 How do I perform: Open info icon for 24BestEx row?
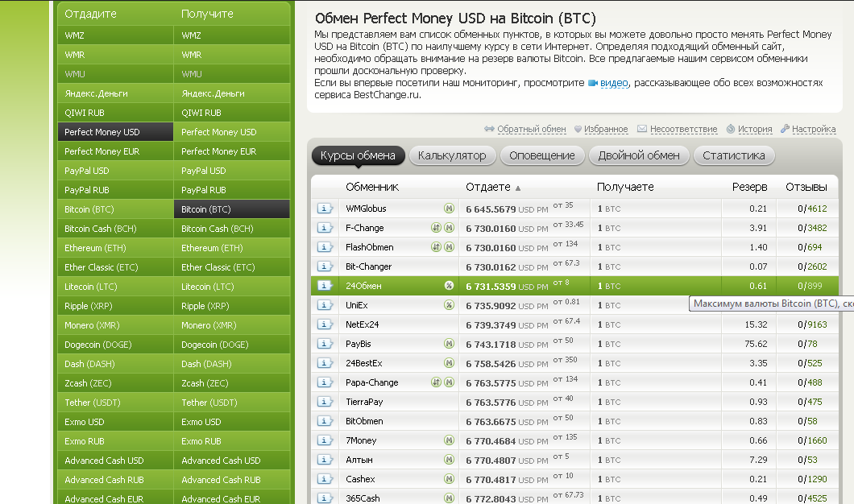[325, 363]
